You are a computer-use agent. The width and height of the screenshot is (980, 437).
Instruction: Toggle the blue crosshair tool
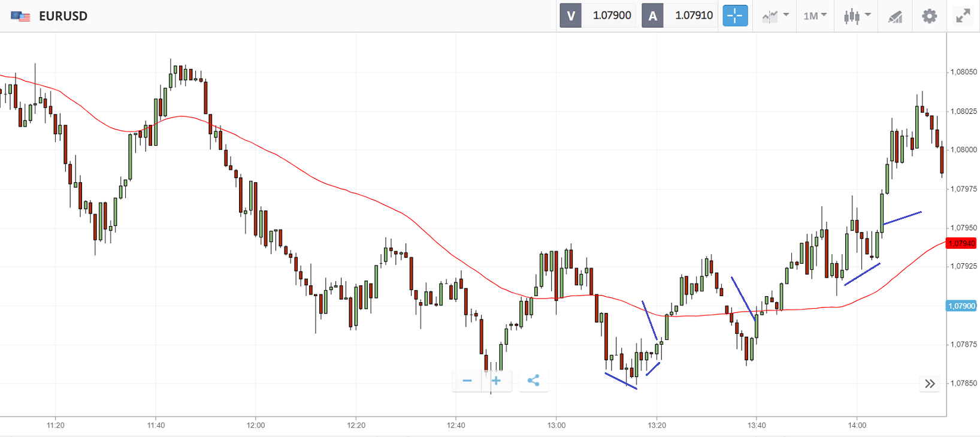735,16
